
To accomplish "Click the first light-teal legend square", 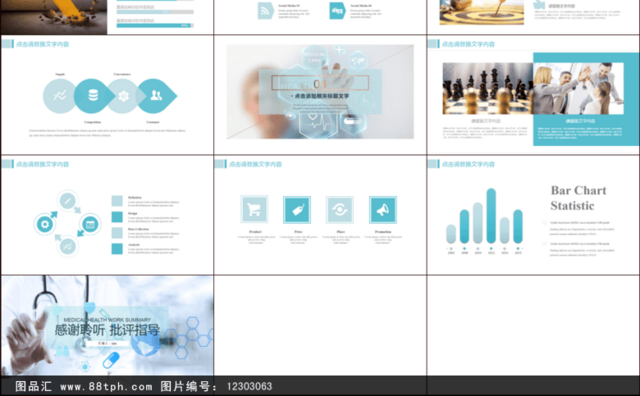I will 117,200.
